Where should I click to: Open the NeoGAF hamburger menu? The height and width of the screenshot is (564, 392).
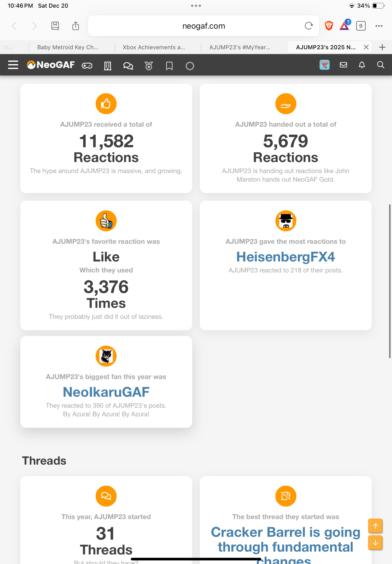[13, 65]
